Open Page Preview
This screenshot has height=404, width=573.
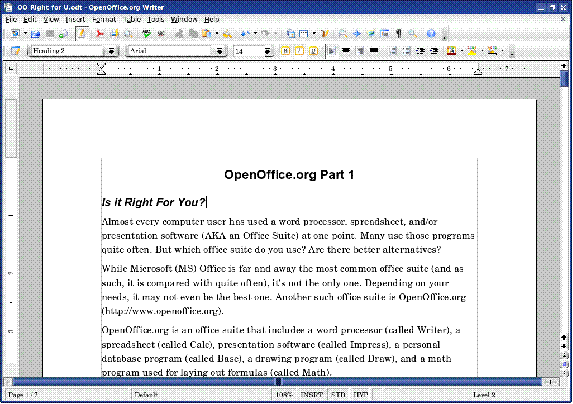[128, 34]
